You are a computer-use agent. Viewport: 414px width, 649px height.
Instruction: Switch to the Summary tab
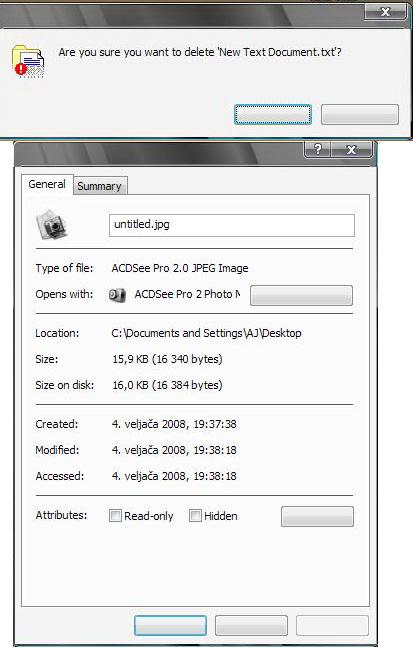pos(100,186)
